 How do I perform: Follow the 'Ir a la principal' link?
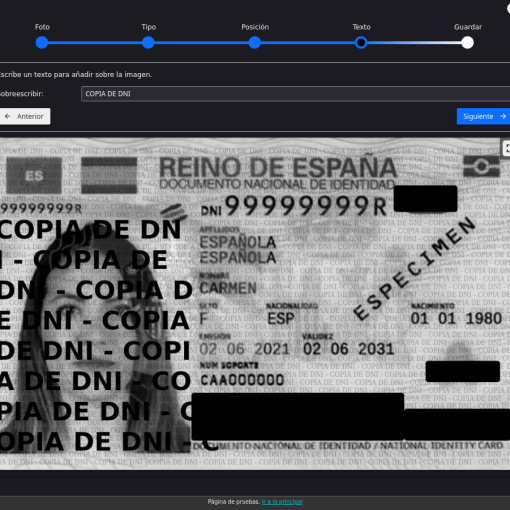pyautogui.click(x=282, y=502)
